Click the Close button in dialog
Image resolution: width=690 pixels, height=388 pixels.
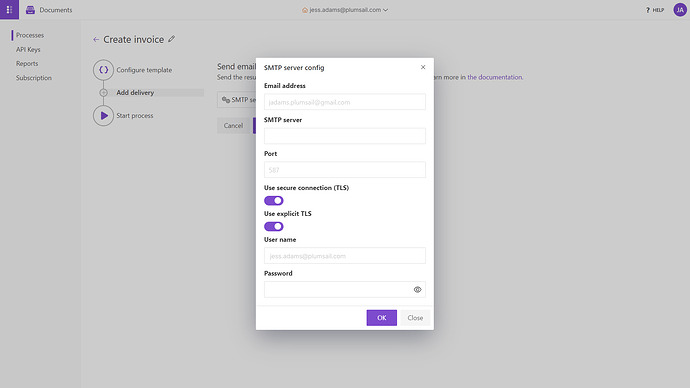click(415, 318)
